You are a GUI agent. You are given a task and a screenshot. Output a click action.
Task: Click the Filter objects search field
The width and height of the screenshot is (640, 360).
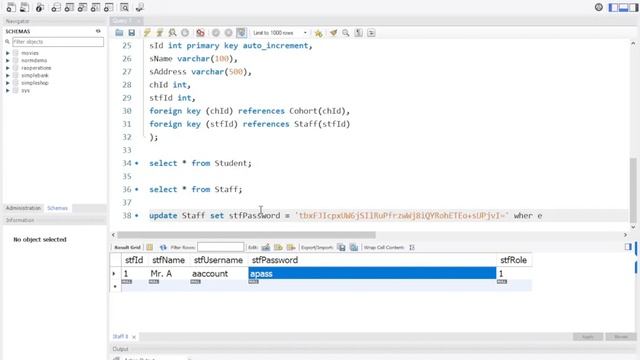pyautogui.click(x=58, y=42)
